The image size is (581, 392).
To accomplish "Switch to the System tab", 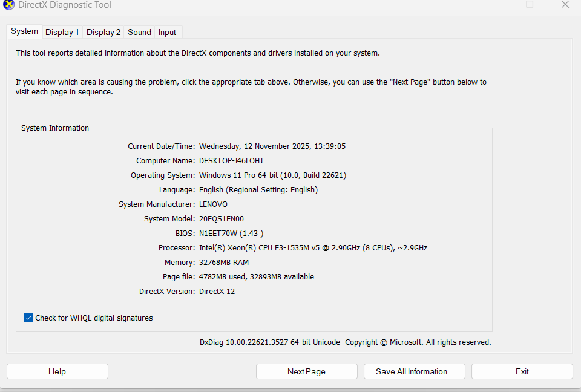I will [x=24, y=31].
